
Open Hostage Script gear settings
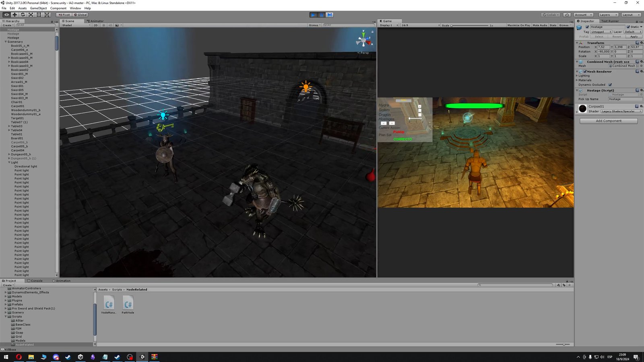tap(642, 90)
